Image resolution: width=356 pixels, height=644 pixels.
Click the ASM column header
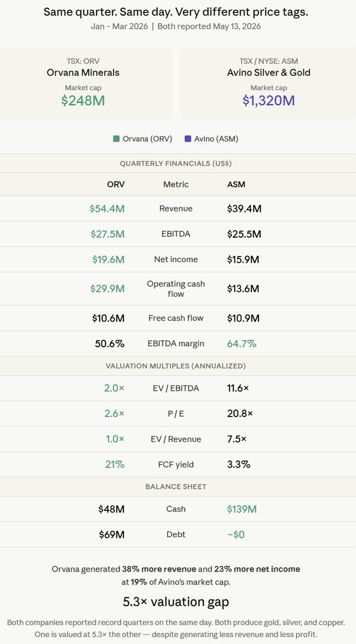(236, 184)
